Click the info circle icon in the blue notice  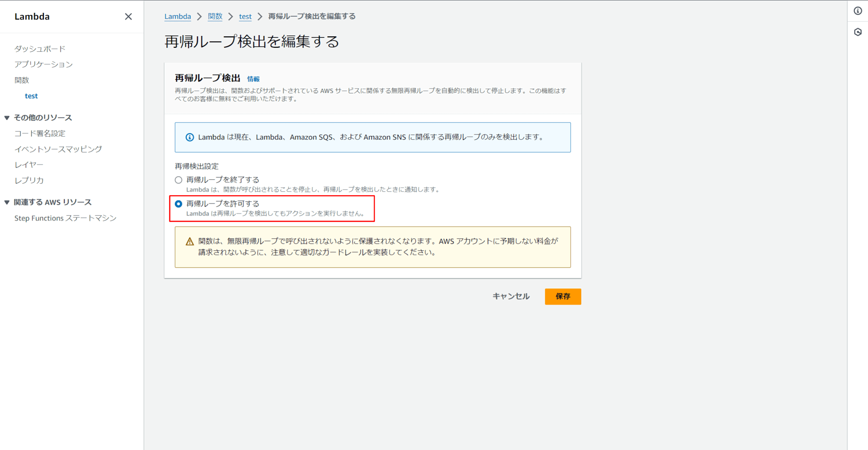tap(190, 137)
